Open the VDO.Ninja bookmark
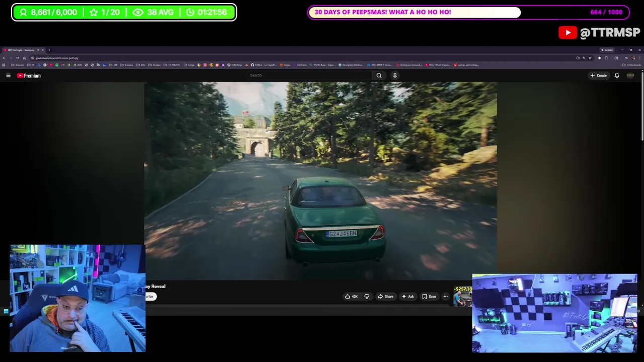This screenshot has width=644, height=362. pyautogui.click(x=235, y=65)
